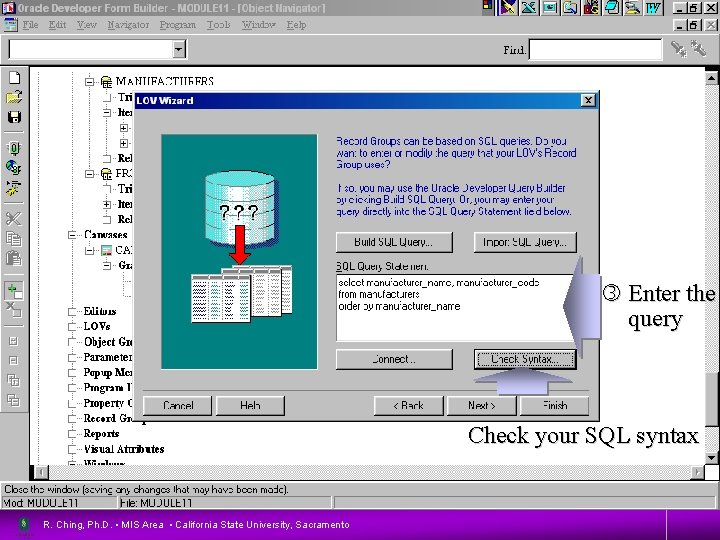Viewport: 720px width, 540px height.
Task: Click inside the SQL Query Statement field
Action: pyautogui.click(x=455, y=308)
